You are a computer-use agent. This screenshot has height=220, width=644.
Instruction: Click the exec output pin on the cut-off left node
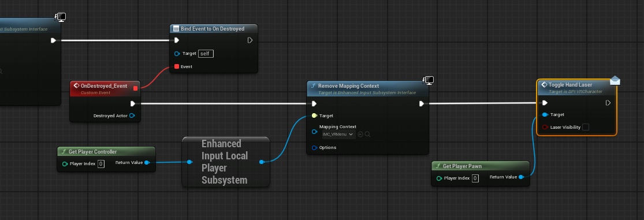(x=53, y=40)
